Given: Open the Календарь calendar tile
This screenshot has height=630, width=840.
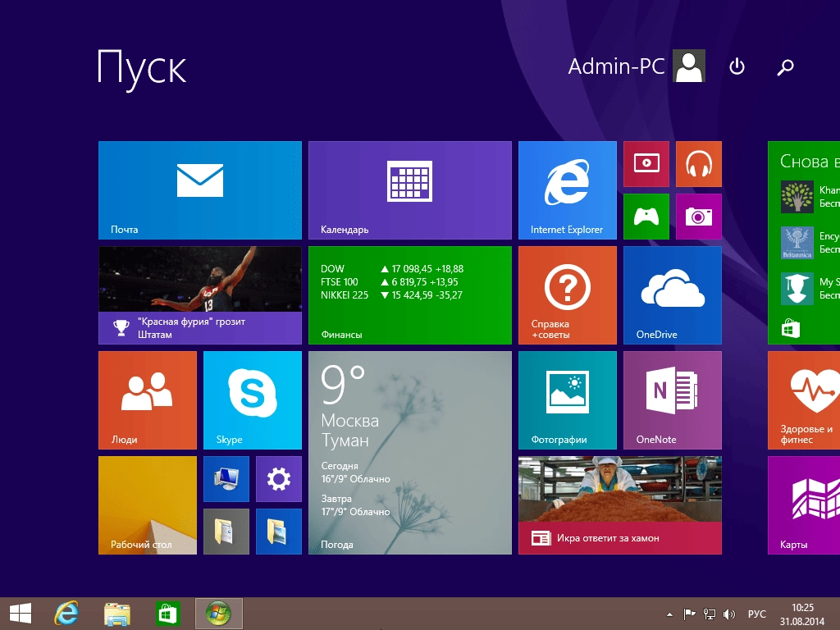Looking at the screenshot, I should click(x=410, y=190).
